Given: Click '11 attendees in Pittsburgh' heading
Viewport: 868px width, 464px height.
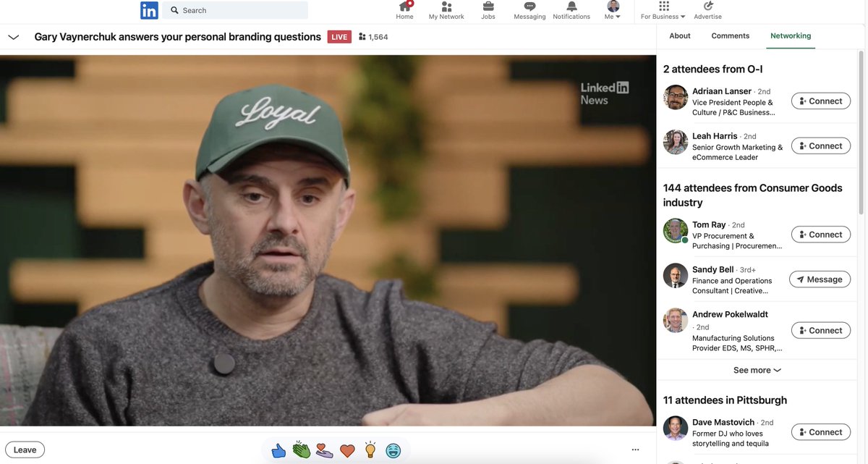Looking at the screenshot, I should click(725, 400).
